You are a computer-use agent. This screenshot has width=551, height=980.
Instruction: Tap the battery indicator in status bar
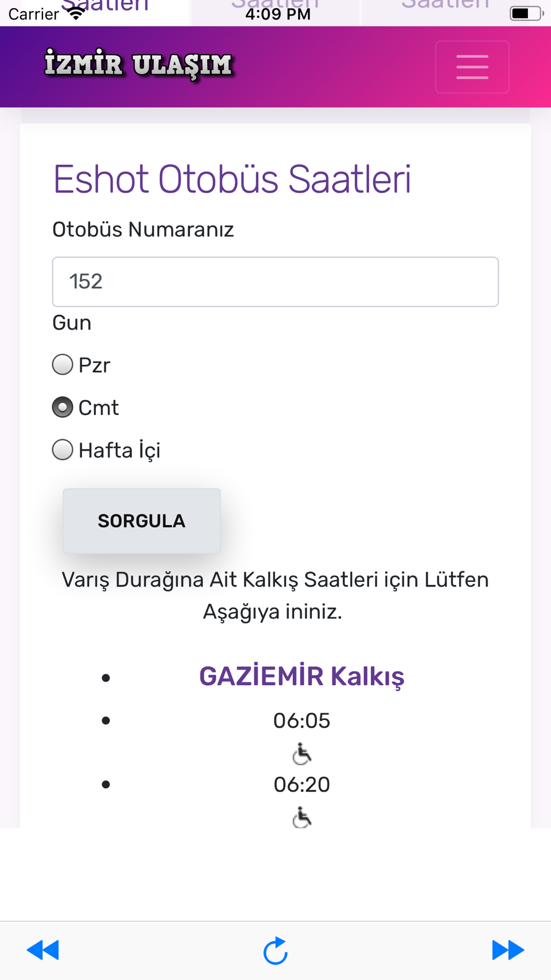point(527,13)
